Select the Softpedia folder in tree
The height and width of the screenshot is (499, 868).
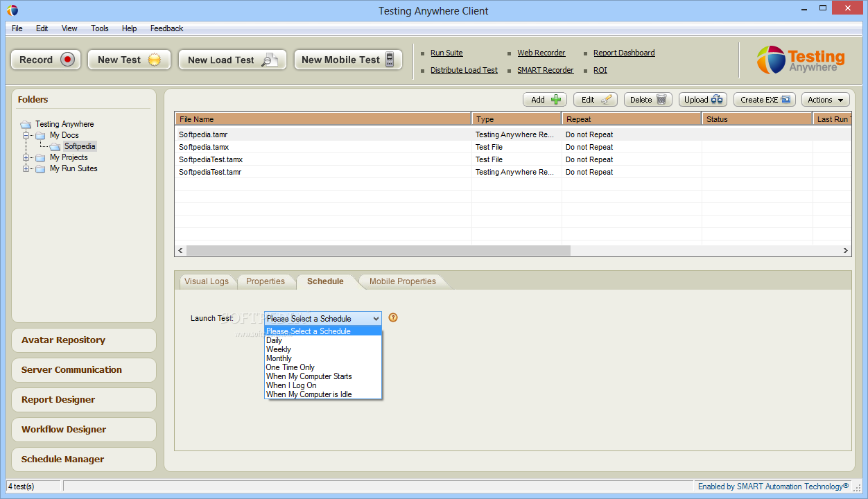click(80, 146)
